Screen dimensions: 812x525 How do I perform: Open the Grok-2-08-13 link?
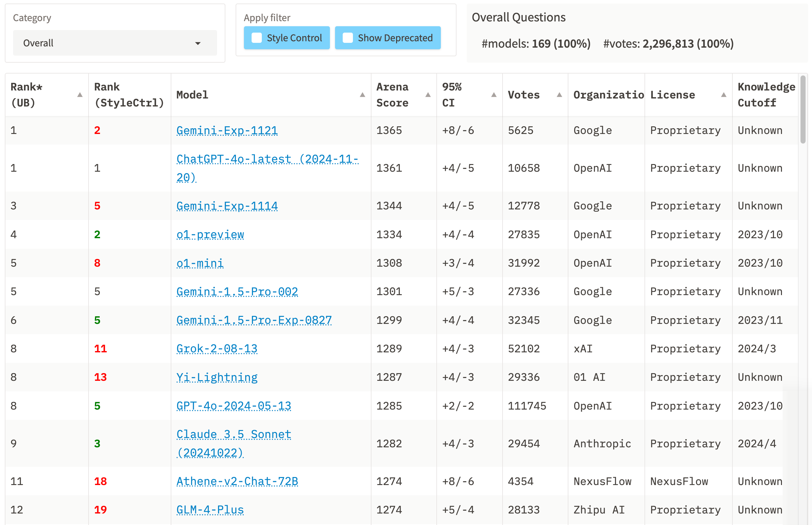[217, 349]
